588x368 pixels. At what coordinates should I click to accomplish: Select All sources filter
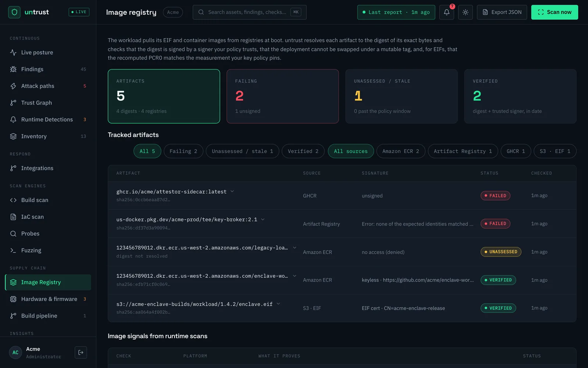[351, 151]
